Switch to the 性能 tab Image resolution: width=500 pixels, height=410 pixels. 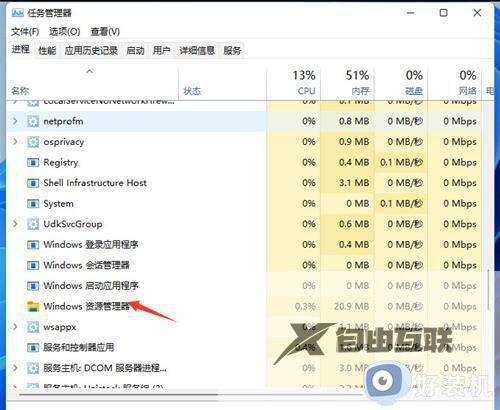47,51
